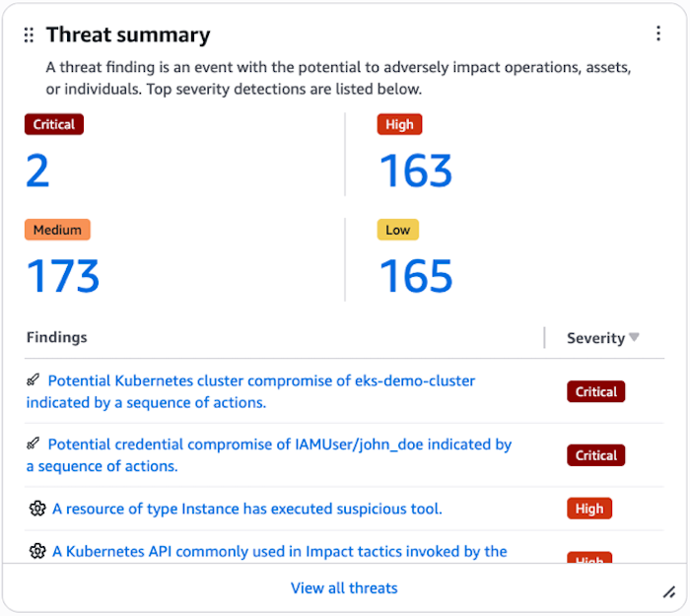Open the eks-demo-cluster compromise finding
Image resolution: width=690 pixels, height=616 pixels.
coord(261,380)
